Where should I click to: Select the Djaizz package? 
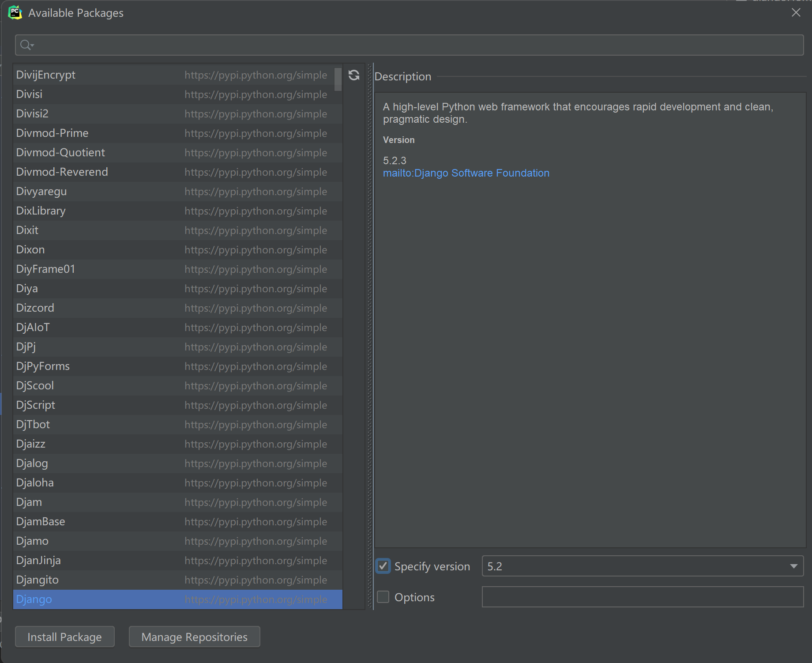click(178, 444)
